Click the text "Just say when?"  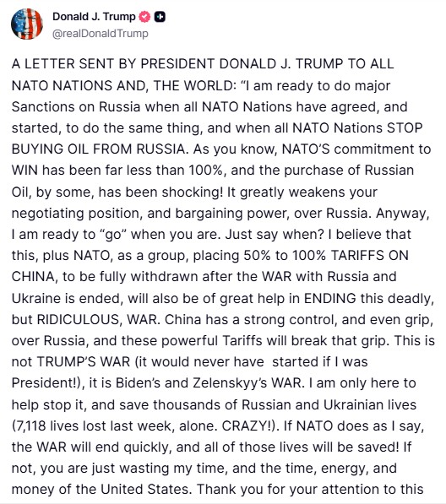click(275, 235)
